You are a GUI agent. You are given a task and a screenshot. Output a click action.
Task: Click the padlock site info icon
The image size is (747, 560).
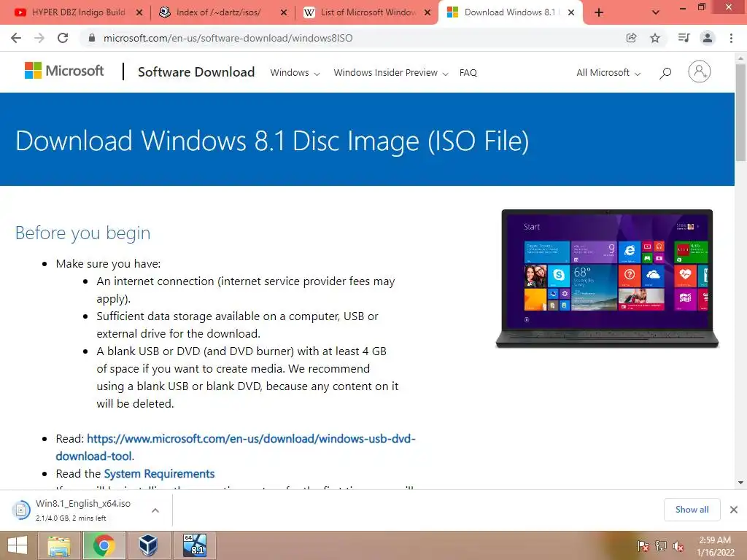(92, 38)
